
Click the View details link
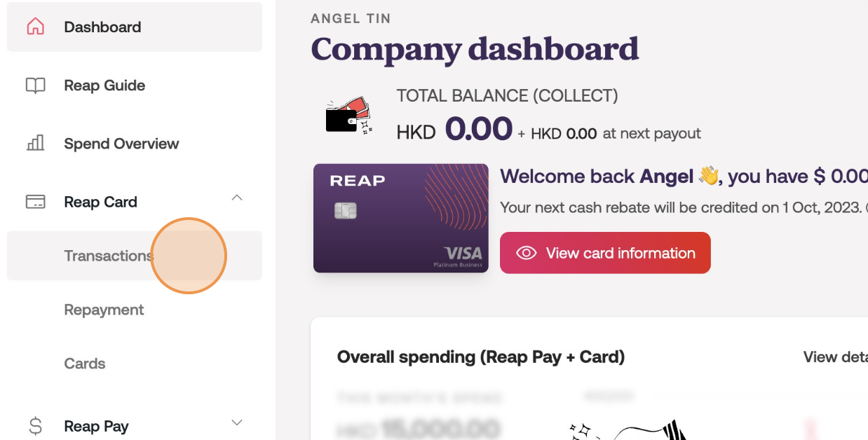click(x=834, y=357)
